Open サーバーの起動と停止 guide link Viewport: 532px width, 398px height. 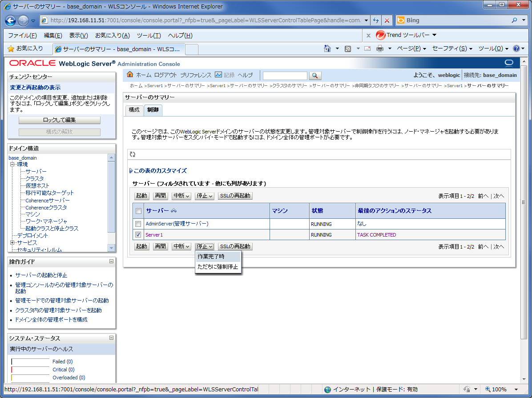click(41, 275)
